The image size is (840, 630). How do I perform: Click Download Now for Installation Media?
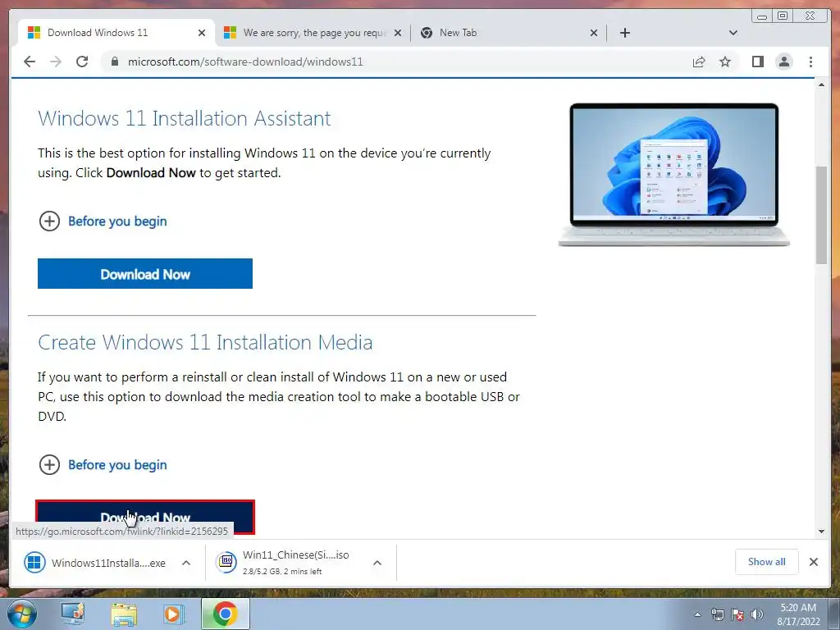145,518
